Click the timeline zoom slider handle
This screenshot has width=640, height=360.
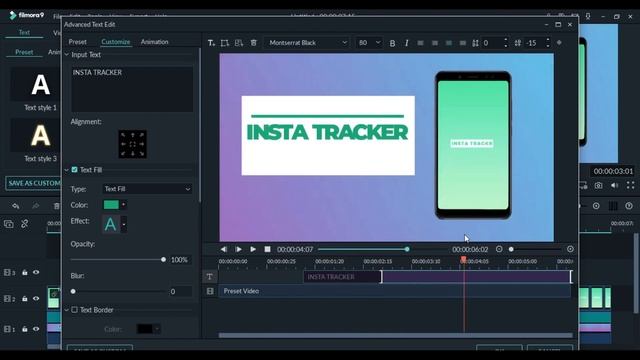tap(511, 249)
